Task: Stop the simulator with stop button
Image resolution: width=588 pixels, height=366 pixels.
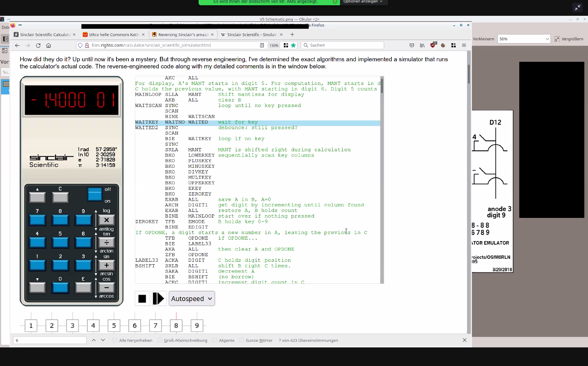Action: tap(142, 299)
